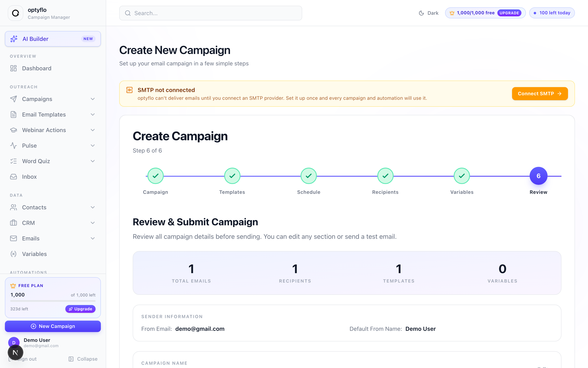Click the Variables stat count 0
Viewport: 588px width, 368px height.
pyautogui.click(x=502, y=269)
